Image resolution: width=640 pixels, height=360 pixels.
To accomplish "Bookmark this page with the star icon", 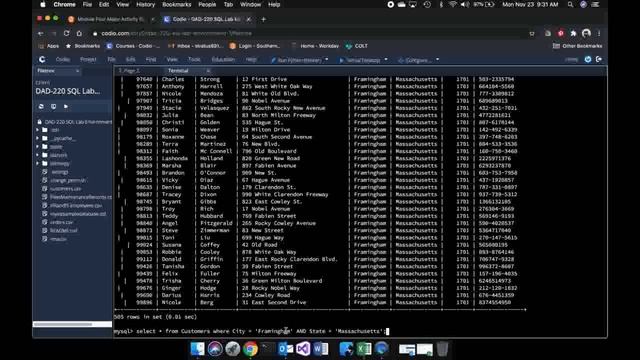I will (532, 33).
